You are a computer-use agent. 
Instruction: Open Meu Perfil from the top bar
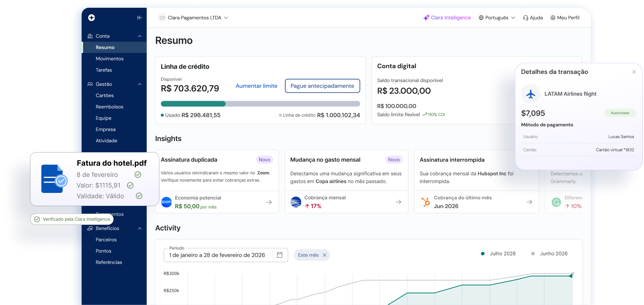pos(565,17)
